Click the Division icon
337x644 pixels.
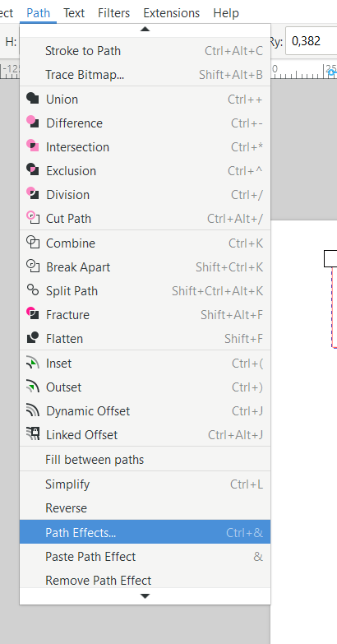pyautogui.click(x=32, y=194)
